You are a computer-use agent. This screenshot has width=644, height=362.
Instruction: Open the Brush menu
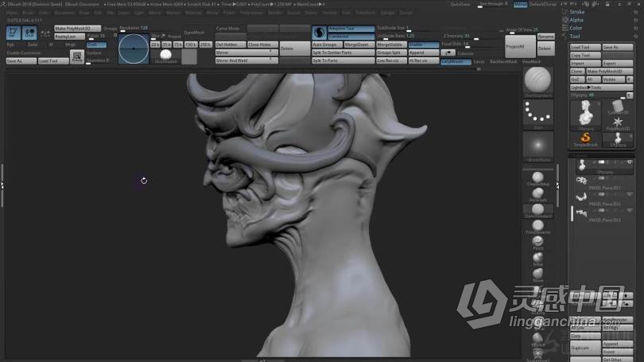28,13
